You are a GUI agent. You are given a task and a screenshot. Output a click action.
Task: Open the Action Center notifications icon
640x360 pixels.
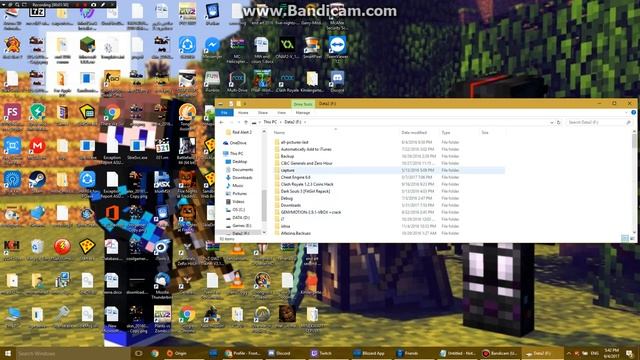coord(630,353)
